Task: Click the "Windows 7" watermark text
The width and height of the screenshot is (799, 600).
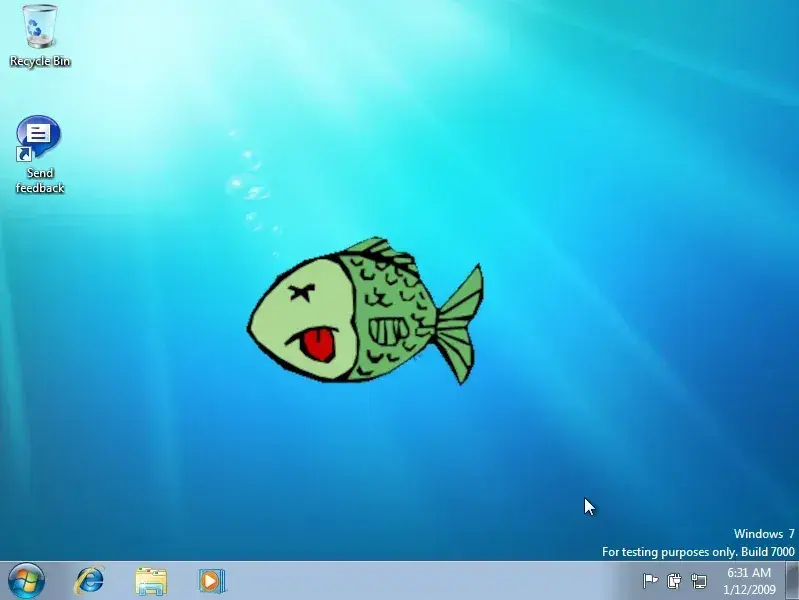Action: (764, 534)
